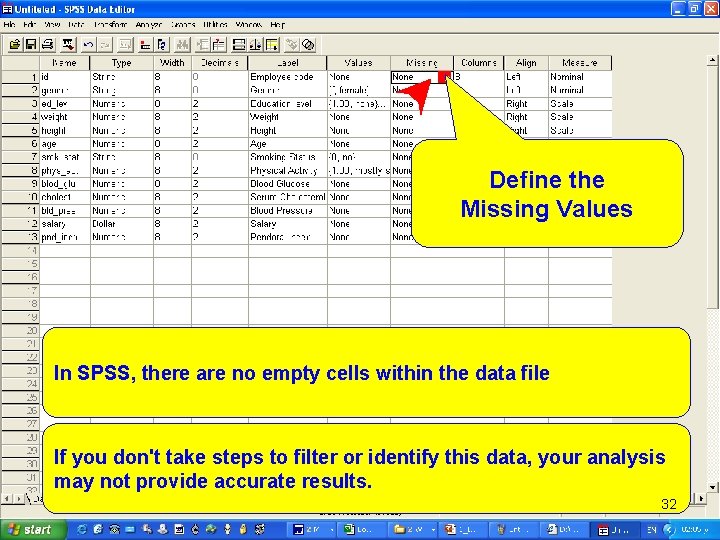Image resolution: width=720 pixels, height=540 pixels.
Task: Click the Insert Case toolbar icon
Action: (202, 45)
